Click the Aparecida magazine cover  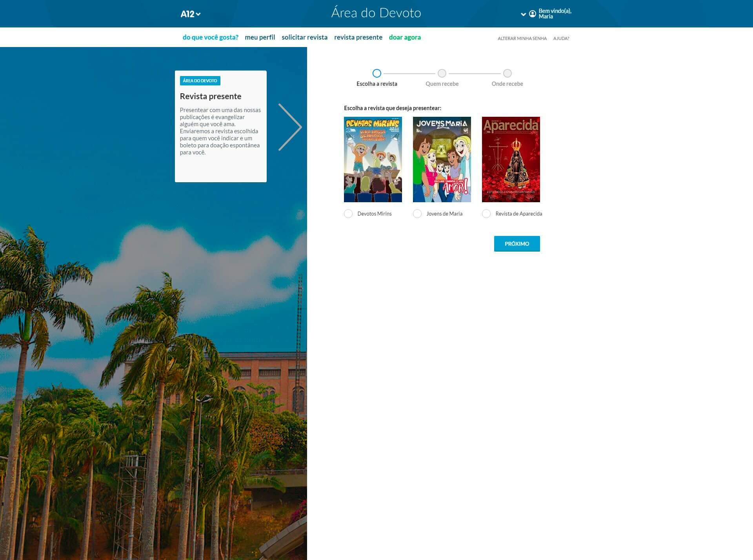coord(511,159)
